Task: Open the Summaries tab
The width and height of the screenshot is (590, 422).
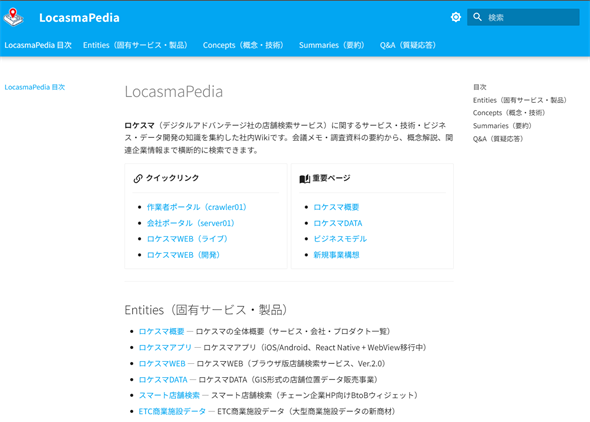Action: (331, 45)
